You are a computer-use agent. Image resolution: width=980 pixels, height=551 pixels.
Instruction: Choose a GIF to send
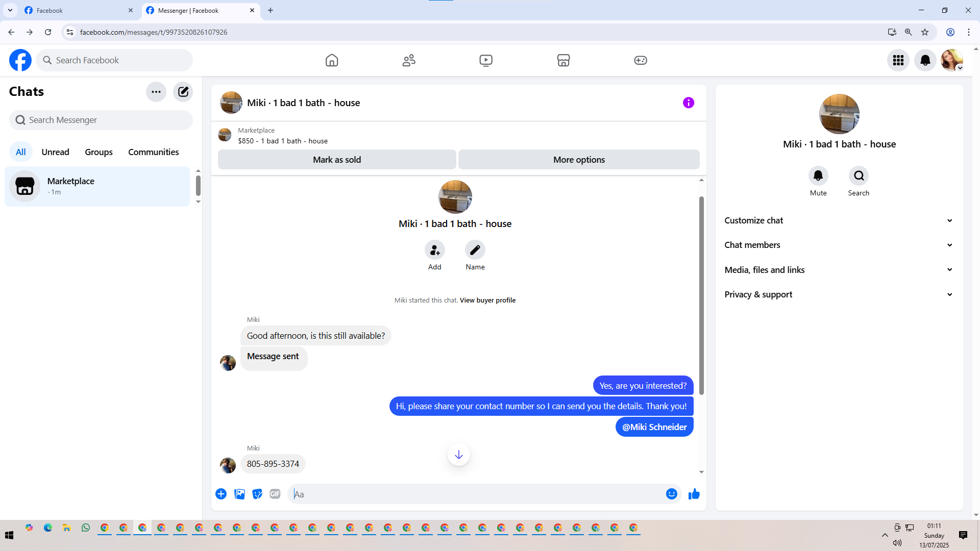pos(275,494)
